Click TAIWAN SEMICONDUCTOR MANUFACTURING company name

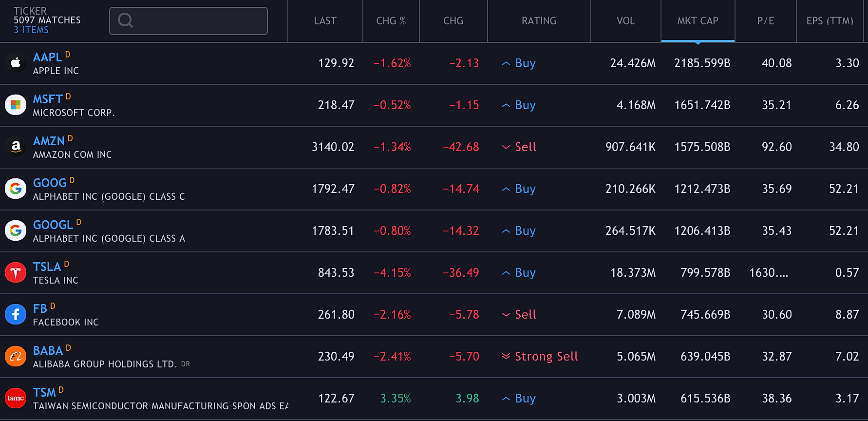(161, 406)
